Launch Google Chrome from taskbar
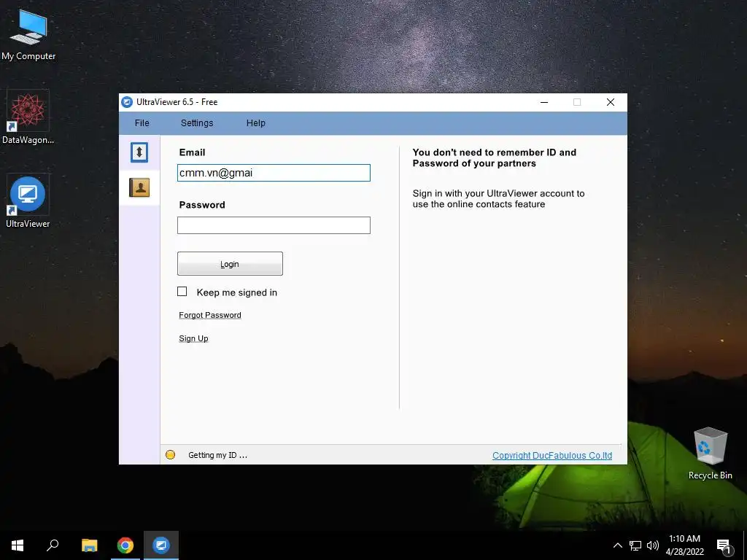This screenshot has height=560, width=747. [x=125, y=545]
